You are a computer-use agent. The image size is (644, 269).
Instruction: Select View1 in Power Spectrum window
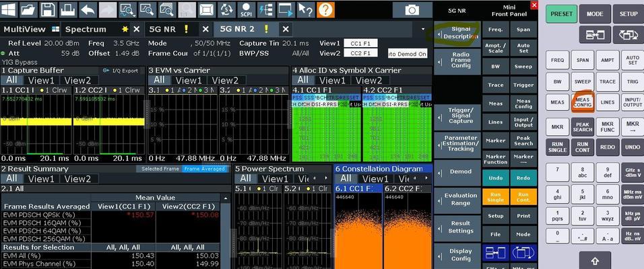pyautogui.click(x=275, y=179)
